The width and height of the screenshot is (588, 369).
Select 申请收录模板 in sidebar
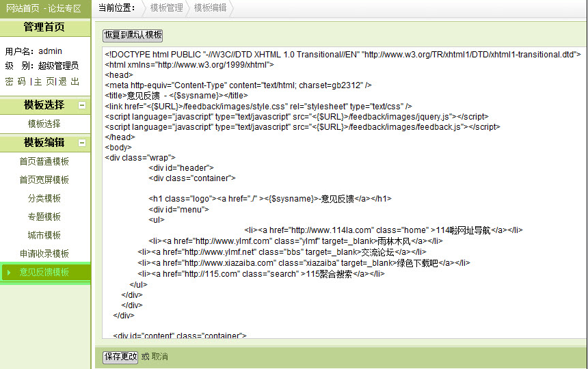pos(44,254)
